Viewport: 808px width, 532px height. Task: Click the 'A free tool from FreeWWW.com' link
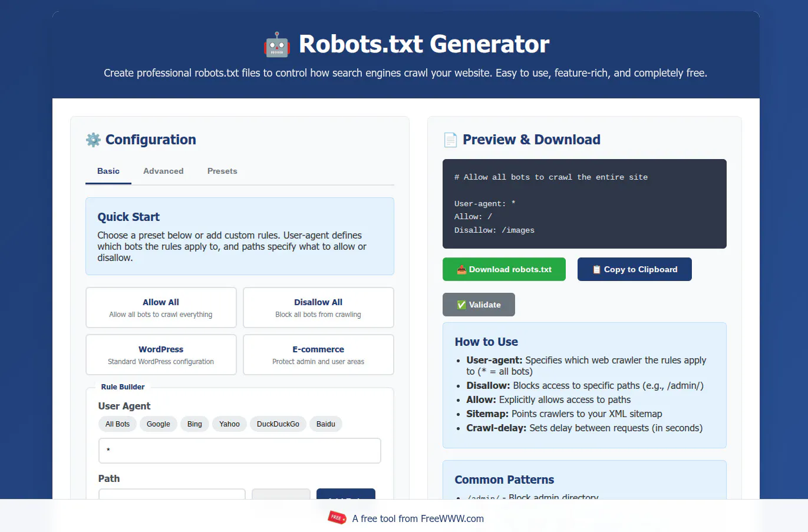[418, 518]
